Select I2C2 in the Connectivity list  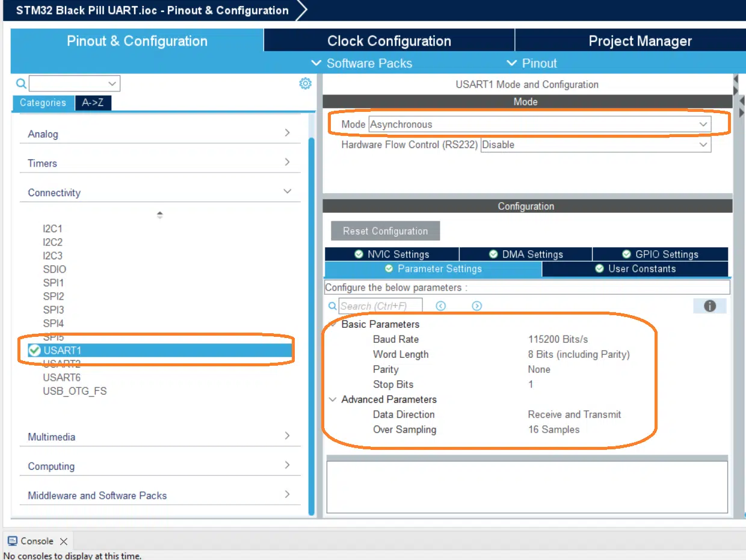coord(52,242)
